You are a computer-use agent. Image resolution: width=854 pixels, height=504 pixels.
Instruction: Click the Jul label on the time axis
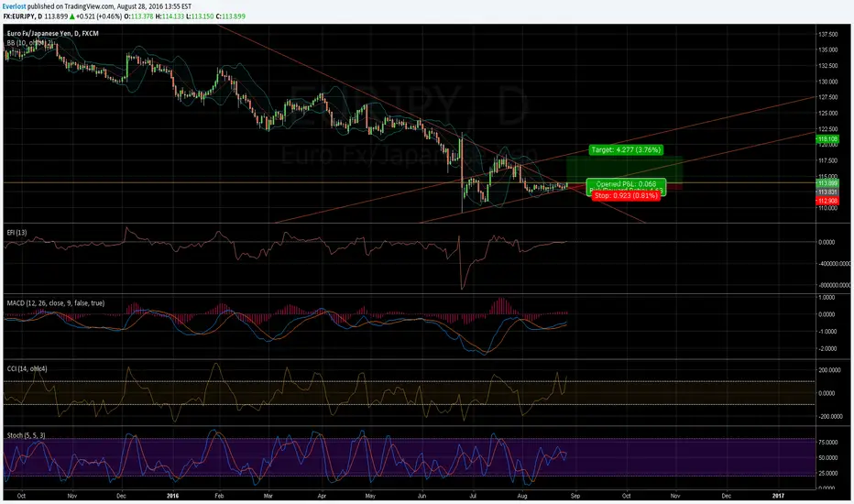tap(473, 496)
